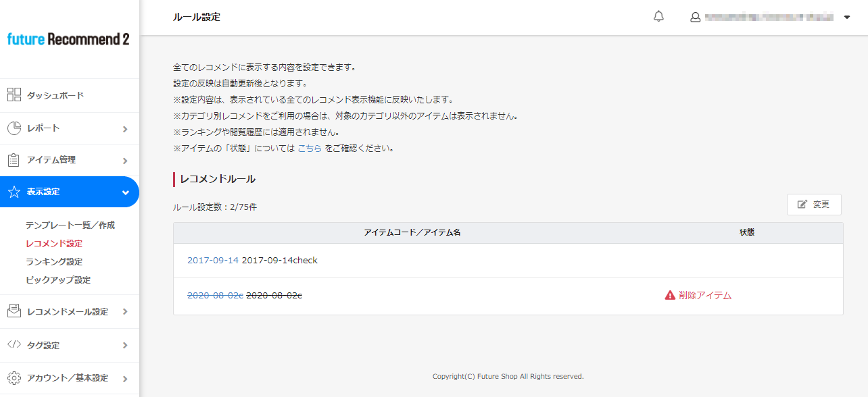
Task: Open ランキング設定 submenu link
Action: (54, 261)
